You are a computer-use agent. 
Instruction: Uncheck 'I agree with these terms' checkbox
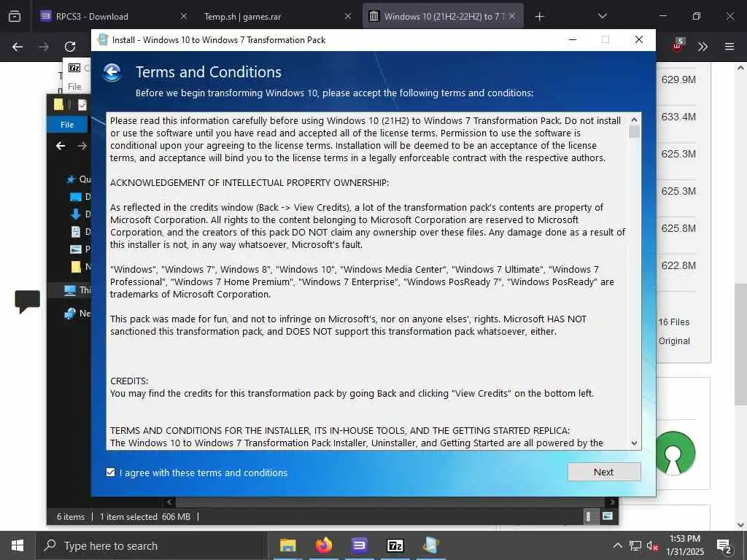111,472
